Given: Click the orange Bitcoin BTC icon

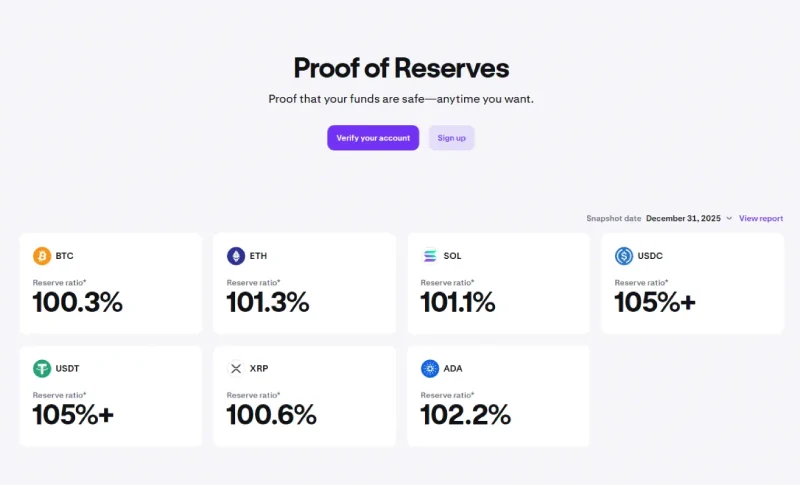Looking at the screenshot, I should point(42,256).
